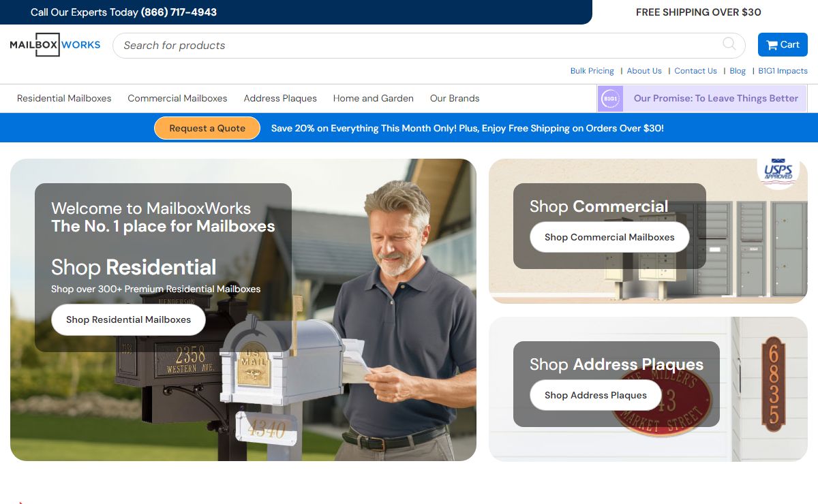Click the Request a Quote button

207,128
